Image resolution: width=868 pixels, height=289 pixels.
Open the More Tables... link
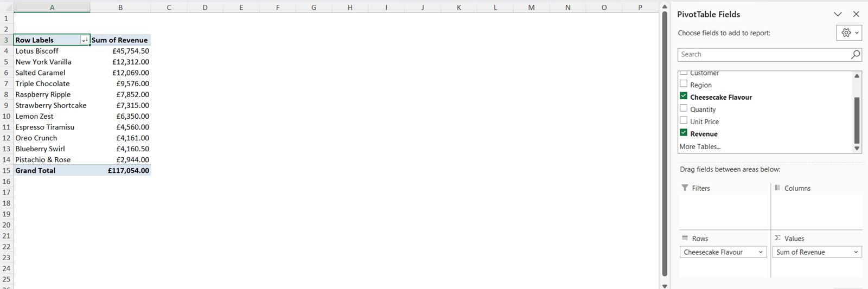[700, 147]
